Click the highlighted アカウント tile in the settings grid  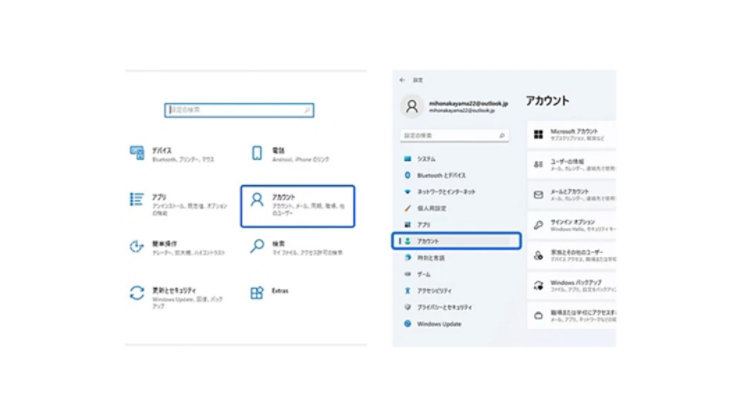click(297, 205)
